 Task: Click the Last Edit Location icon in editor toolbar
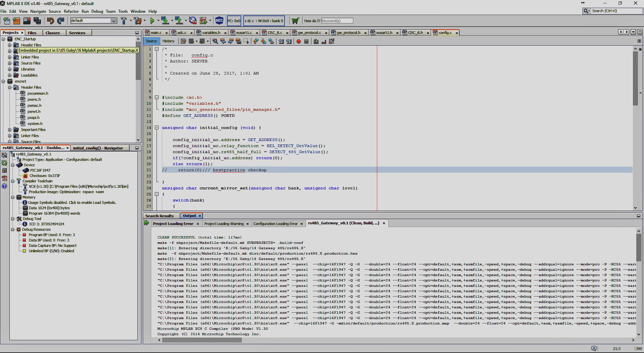pyautogui.click(x=183, y=41)
